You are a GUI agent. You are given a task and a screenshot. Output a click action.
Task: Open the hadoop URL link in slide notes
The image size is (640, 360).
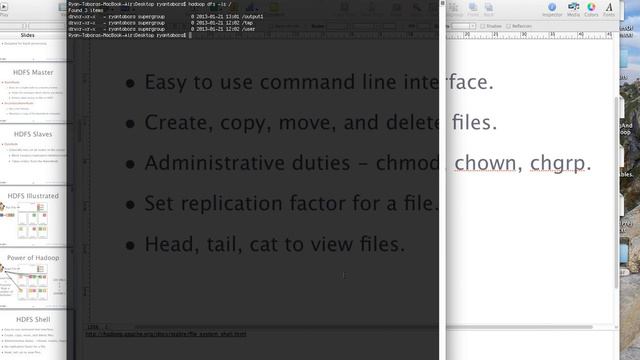(166, 334)
